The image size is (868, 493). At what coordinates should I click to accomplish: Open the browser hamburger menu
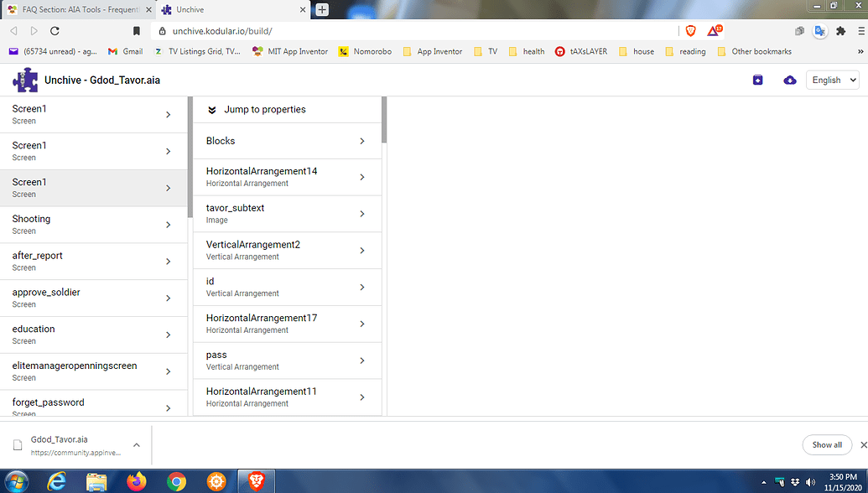pyautogui.click(x=860, y=31)
